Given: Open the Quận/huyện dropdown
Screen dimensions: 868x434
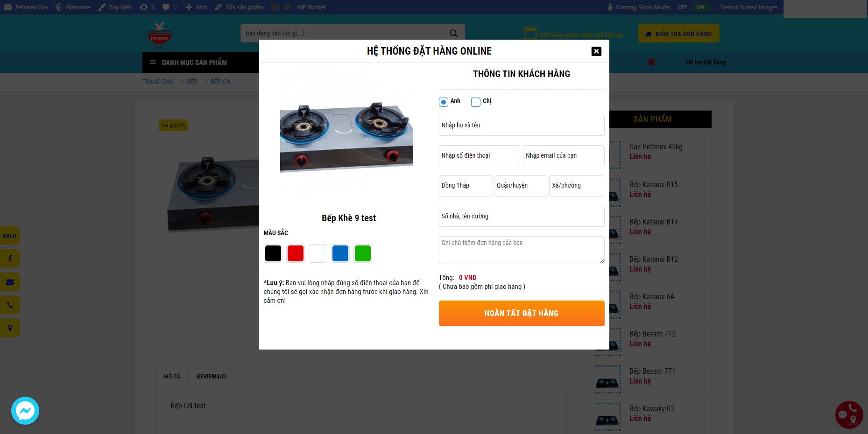Looking at the screenshot, I should pos(521,186).
